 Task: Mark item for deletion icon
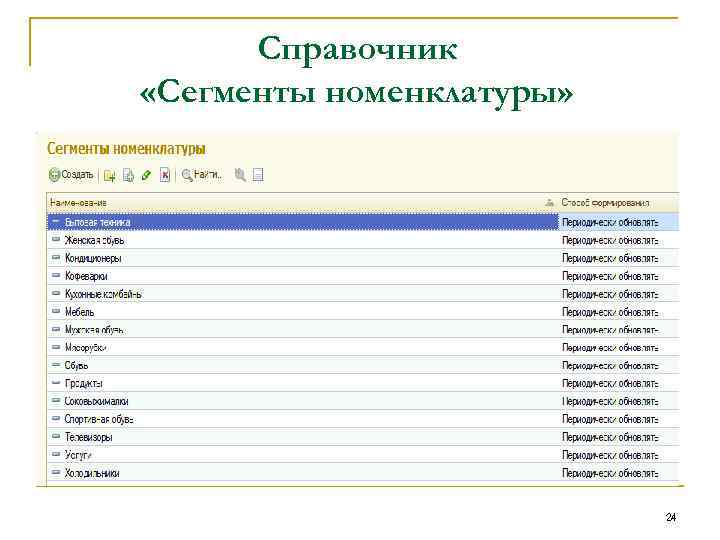(x=165, y=175)
